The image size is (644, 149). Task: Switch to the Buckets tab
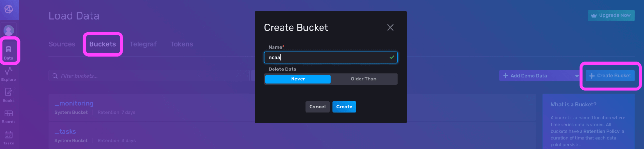(102, 44)
